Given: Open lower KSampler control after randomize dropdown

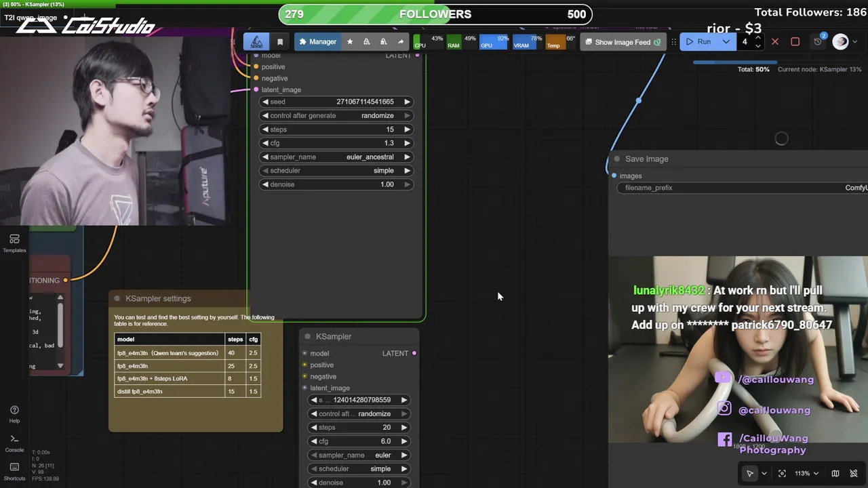Looking at the screenshot, I should (x=359, y=413).
